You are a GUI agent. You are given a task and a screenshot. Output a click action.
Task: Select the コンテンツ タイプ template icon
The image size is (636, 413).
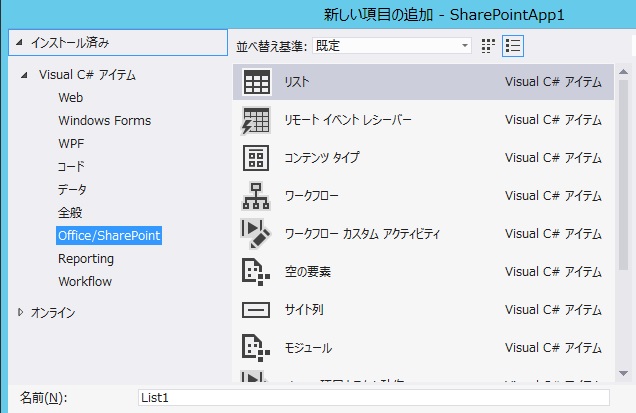tap(256, 158)
